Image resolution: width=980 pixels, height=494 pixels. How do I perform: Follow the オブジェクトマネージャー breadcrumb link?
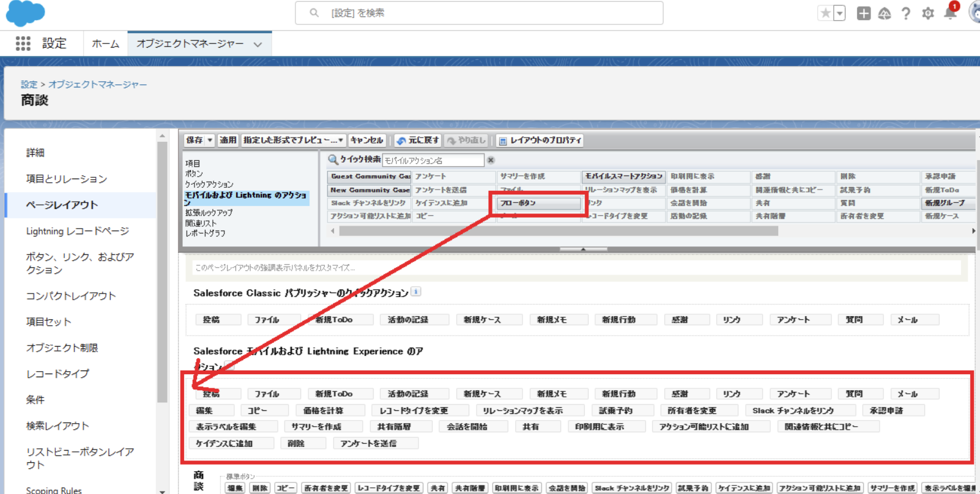[x=97, y=84]
